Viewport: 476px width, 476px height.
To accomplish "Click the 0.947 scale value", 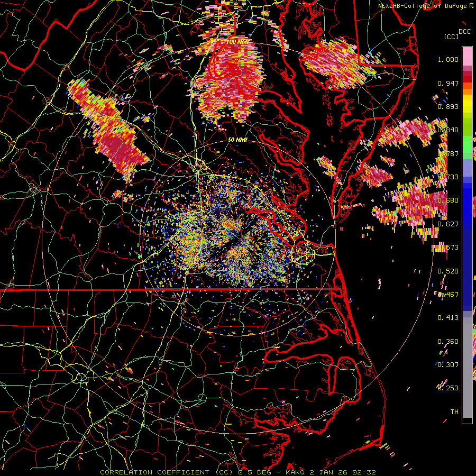I will tap(448, 83).
